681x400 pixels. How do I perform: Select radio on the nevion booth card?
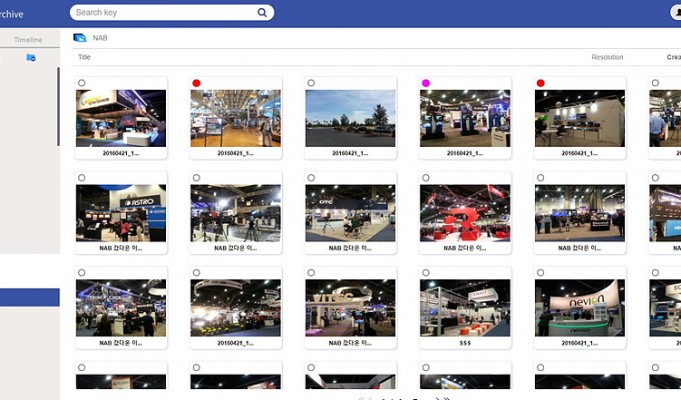[541, 273]
